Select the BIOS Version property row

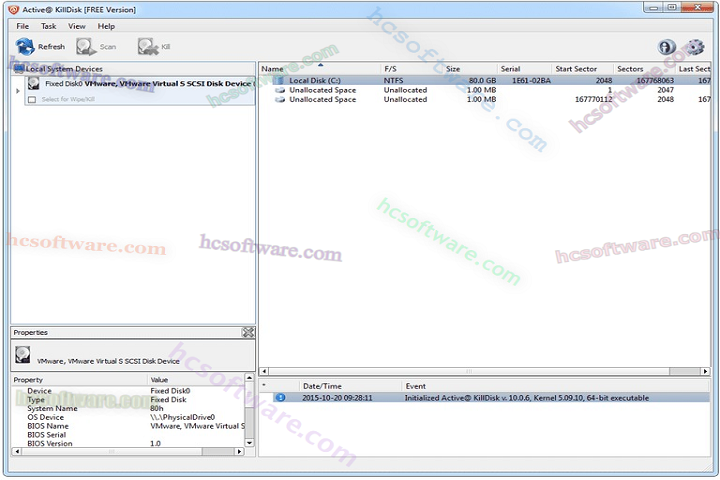128,443
